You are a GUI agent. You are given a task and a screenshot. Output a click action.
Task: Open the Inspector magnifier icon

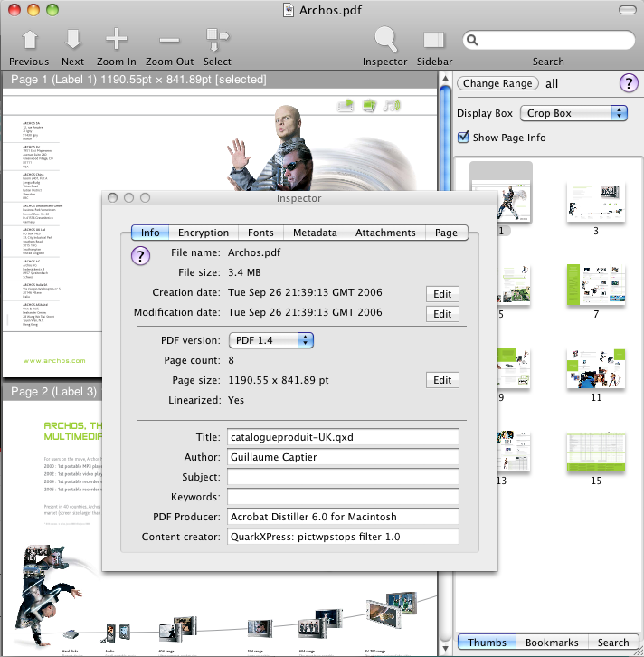(x=385, y=39)
